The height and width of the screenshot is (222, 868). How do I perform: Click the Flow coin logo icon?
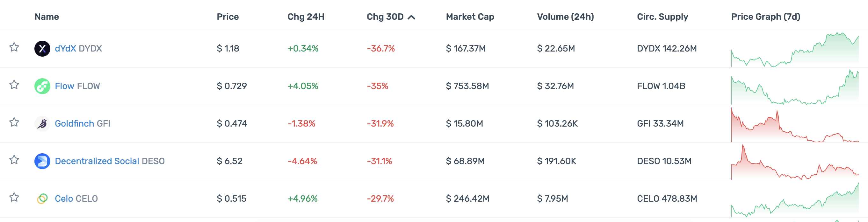click(42, 86)
